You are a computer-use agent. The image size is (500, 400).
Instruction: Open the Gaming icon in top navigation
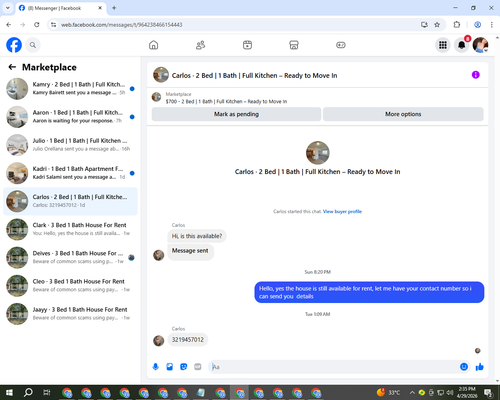[x=341, y=45]
